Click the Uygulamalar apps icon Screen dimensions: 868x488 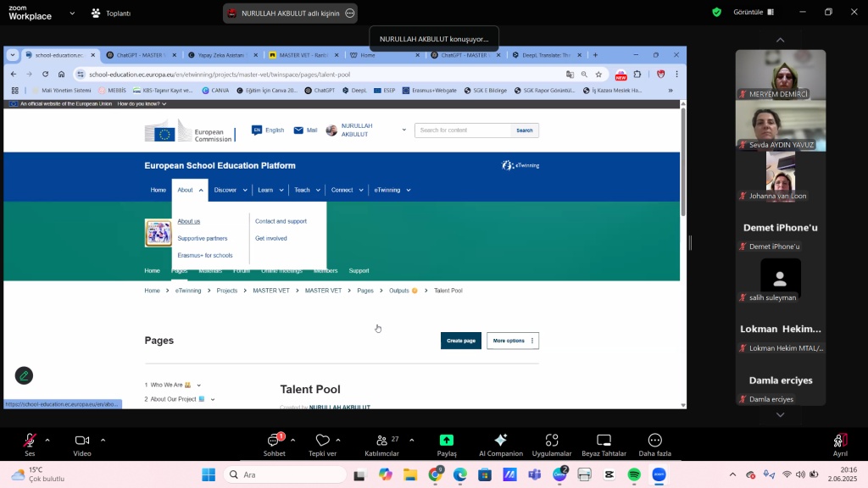[552, 441]
